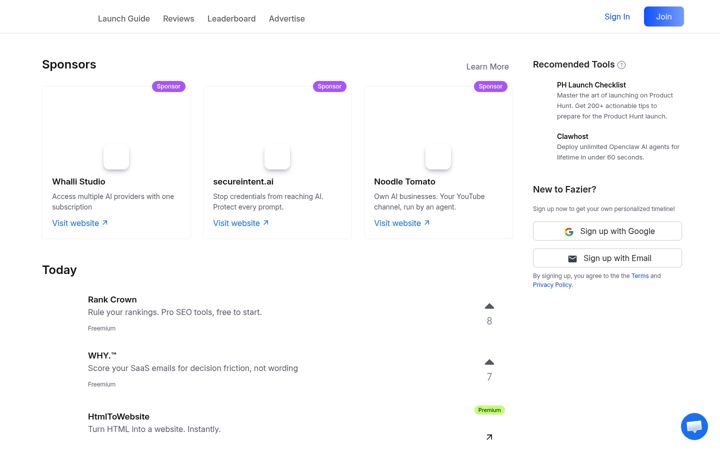Viewport: 720px width, 450px height.
Task: Visit website for secureintent.ai
Action: (x=241, y=223)
